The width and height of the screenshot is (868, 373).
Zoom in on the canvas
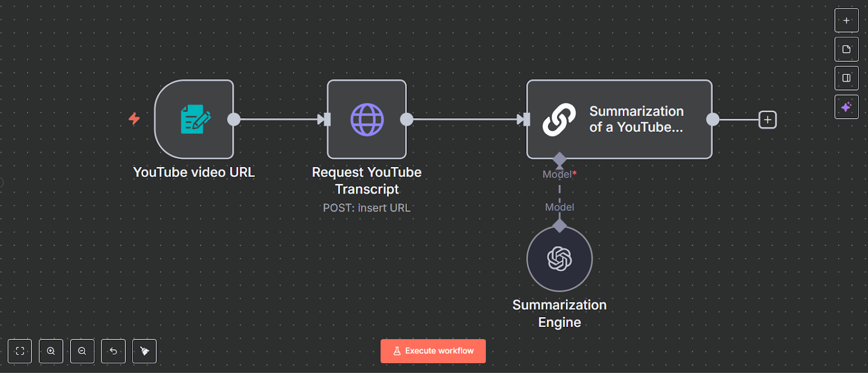tap(51, 351)
